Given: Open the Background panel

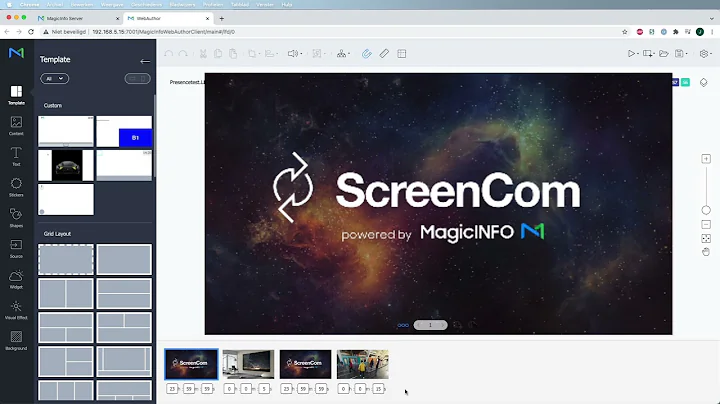Looking at the screenshot, I should 16,341.
